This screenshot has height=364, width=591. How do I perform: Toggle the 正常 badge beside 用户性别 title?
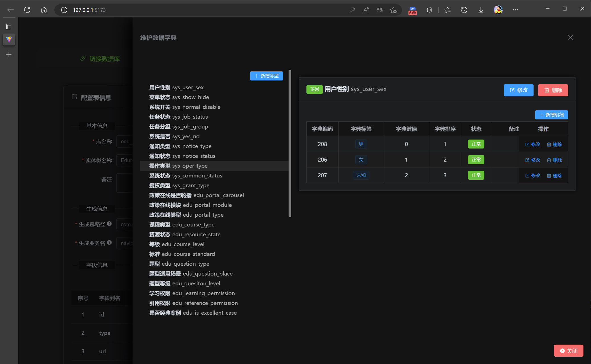[314, 89]
